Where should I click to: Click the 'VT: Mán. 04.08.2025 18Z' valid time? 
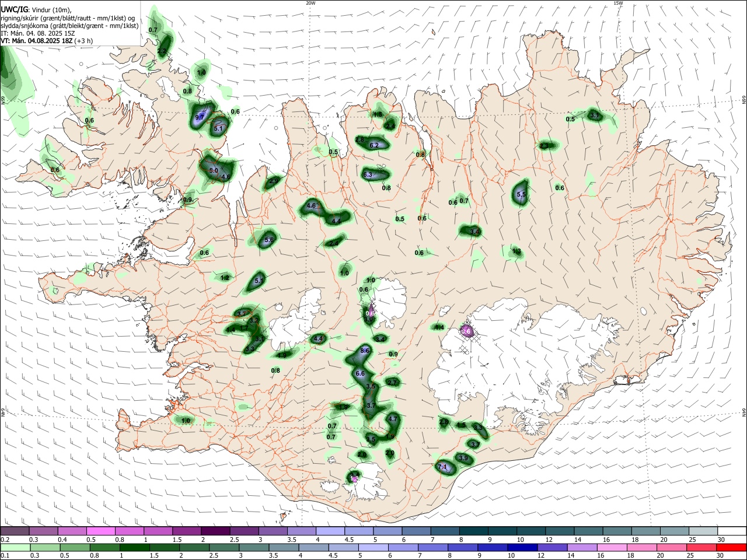(36, 41)
